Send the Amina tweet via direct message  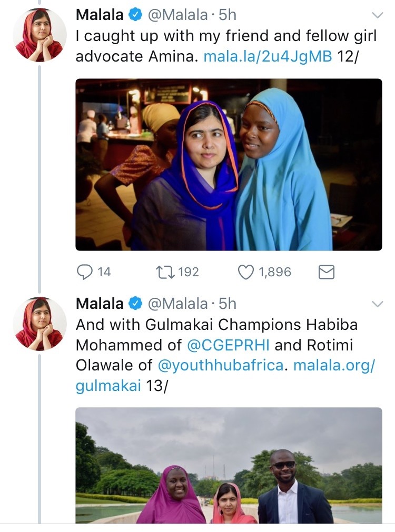click(327, 272)
